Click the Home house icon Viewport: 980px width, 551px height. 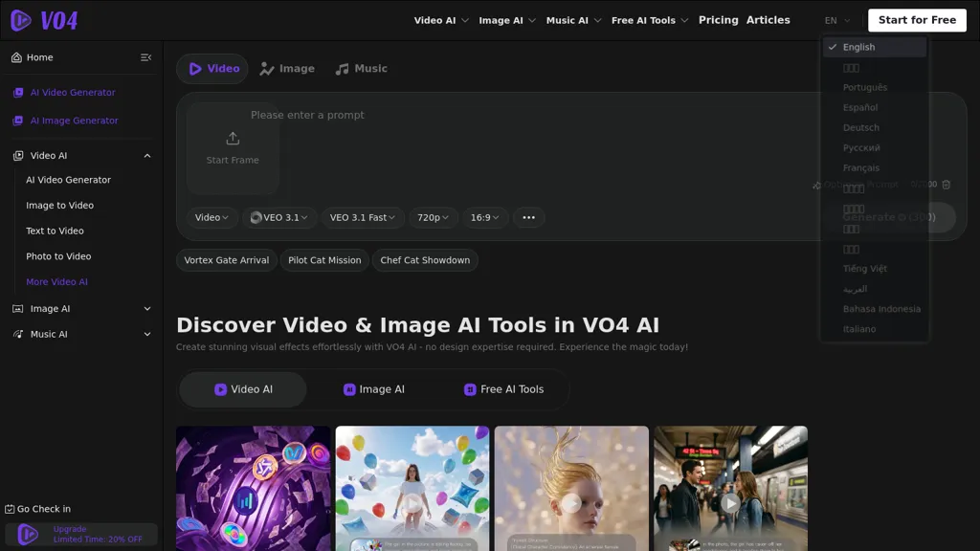17,57
